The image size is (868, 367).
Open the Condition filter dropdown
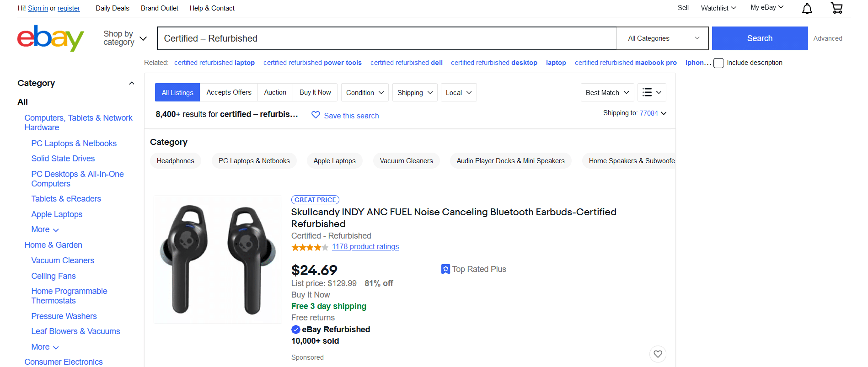tap(365, 92)
